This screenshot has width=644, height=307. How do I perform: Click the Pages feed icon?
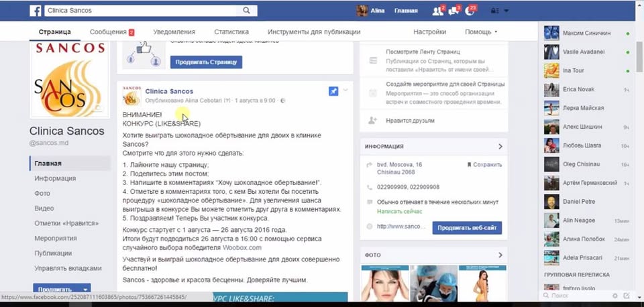[373, 61]
